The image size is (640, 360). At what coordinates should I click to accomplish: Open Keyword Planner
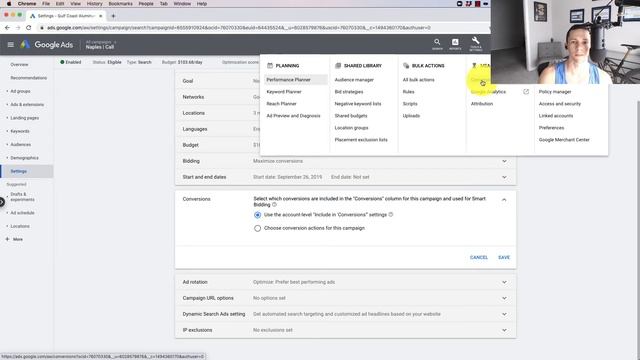tap(284, 92)
